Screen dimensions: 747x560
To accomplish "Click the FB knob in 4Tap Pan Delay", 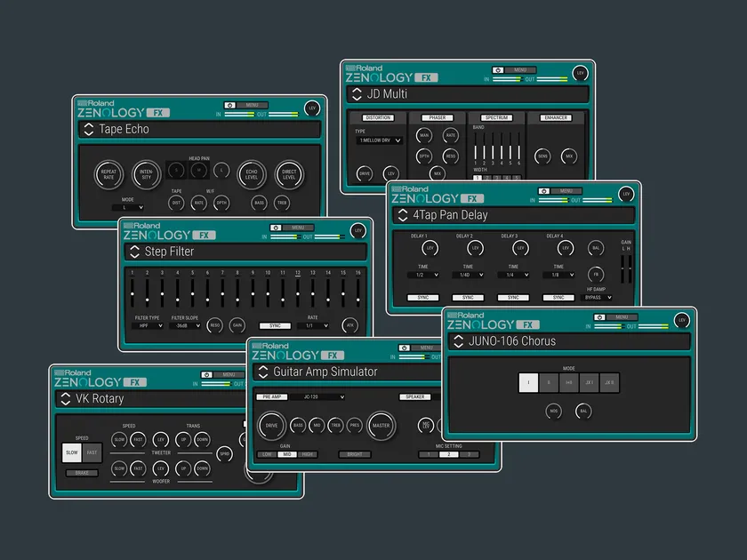I will click(596, 275).
